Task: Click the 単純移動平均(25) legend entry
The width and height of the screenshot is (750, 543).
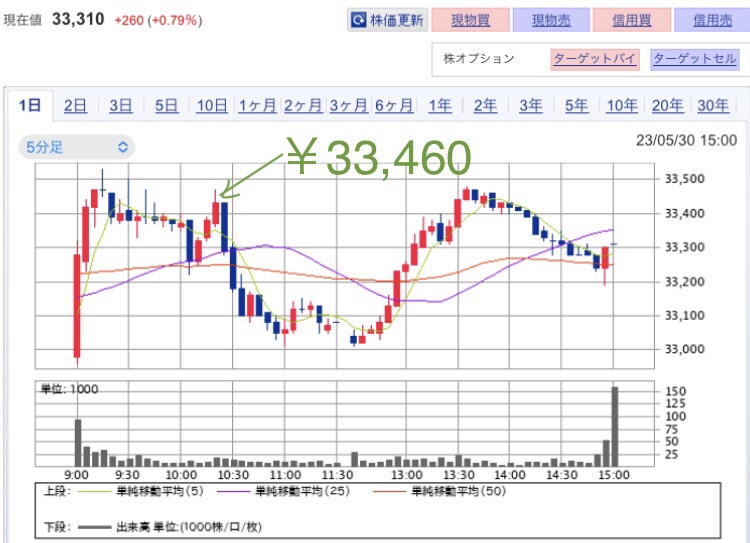Action: click(x=284, y=491)
